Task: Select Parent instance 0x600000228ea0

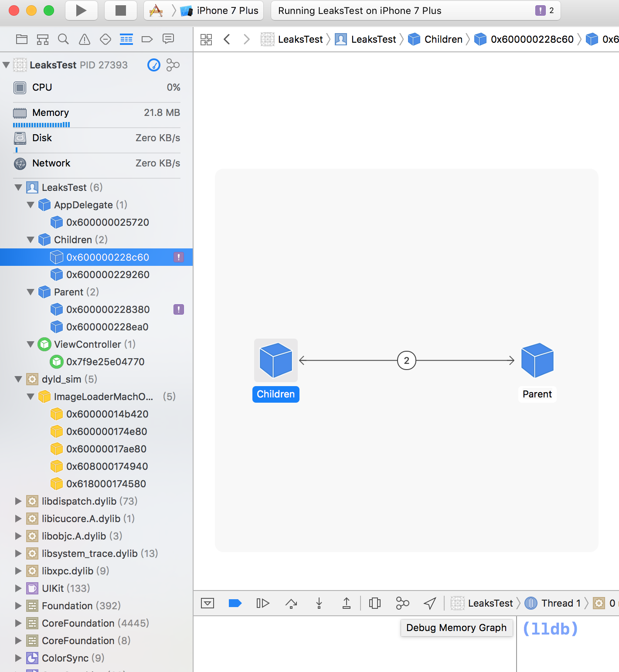Action: (x=96, y=327)
